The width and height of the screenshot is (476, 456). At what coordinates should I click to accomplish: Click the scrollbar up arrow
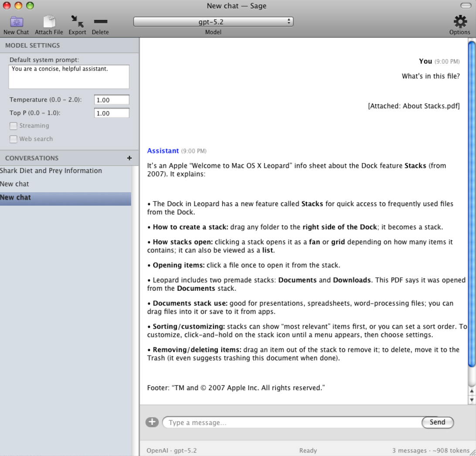coord(472,391)
